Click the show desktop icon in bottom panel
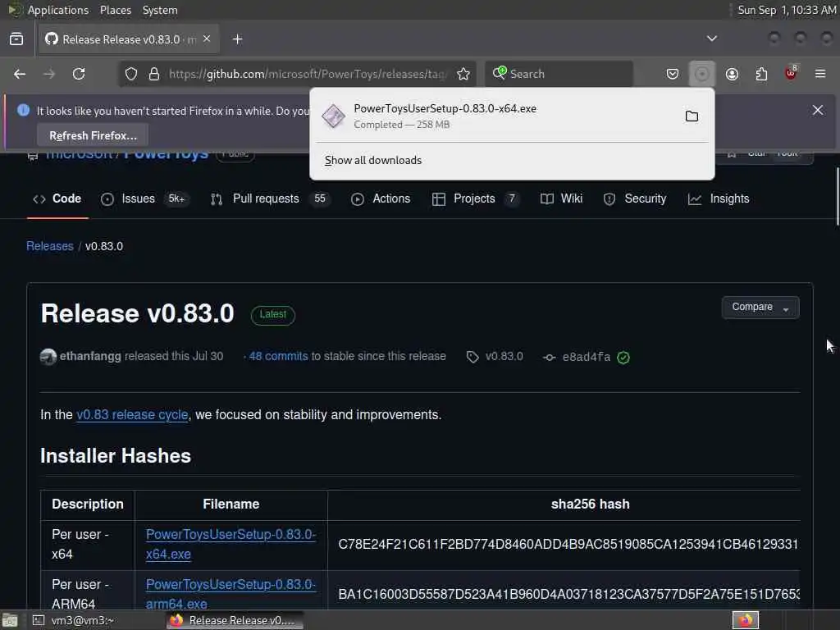Image resolution: width=840 pixels, height=630 pixels. pyautogui.click(x=10, y=620)
